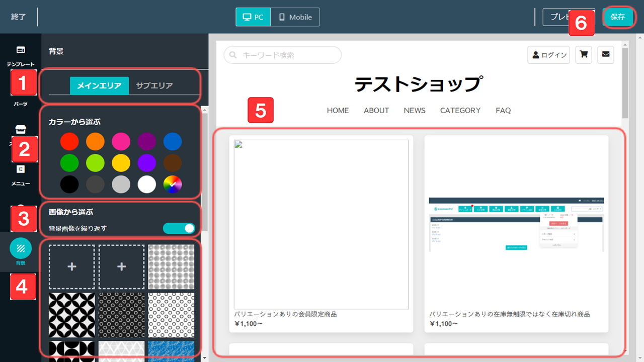Open ABOUT in shop navigation

(376, 111)
